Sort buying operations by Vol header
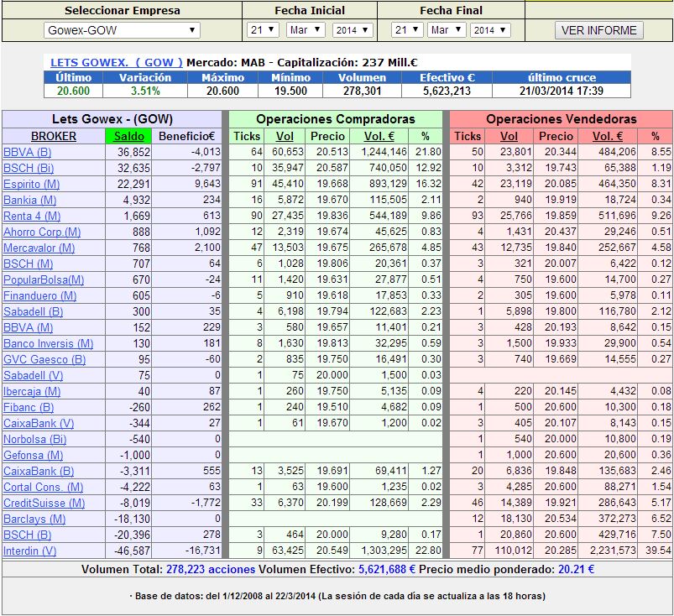The height and width of the screenshot is (616, 674). (x=285, y=136)
